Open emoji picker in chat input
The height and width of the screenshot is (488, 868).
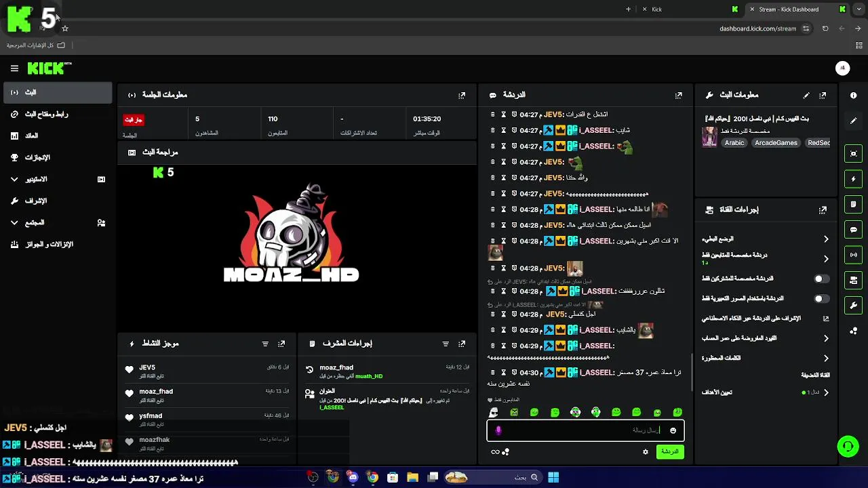673,430
